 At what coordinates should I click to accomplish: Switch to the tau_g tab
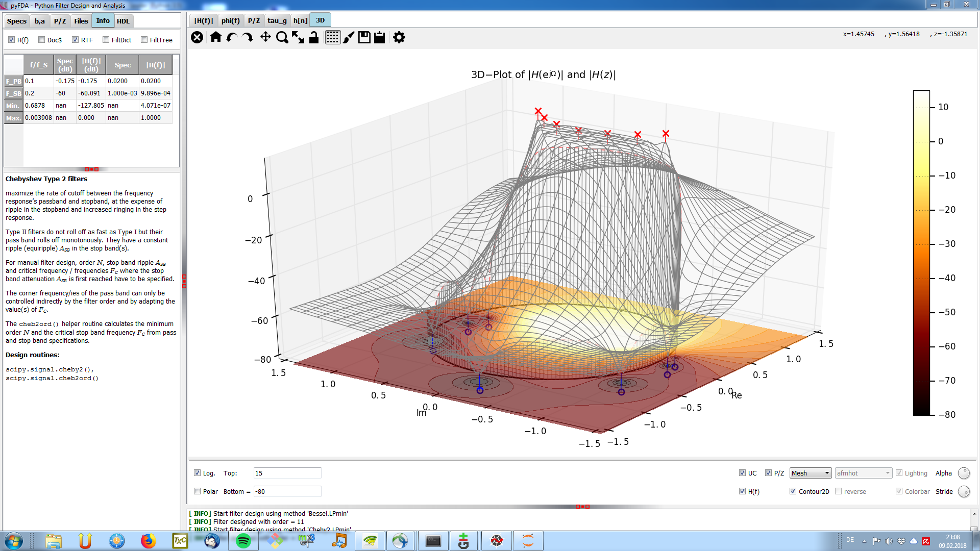coord(277,20)
